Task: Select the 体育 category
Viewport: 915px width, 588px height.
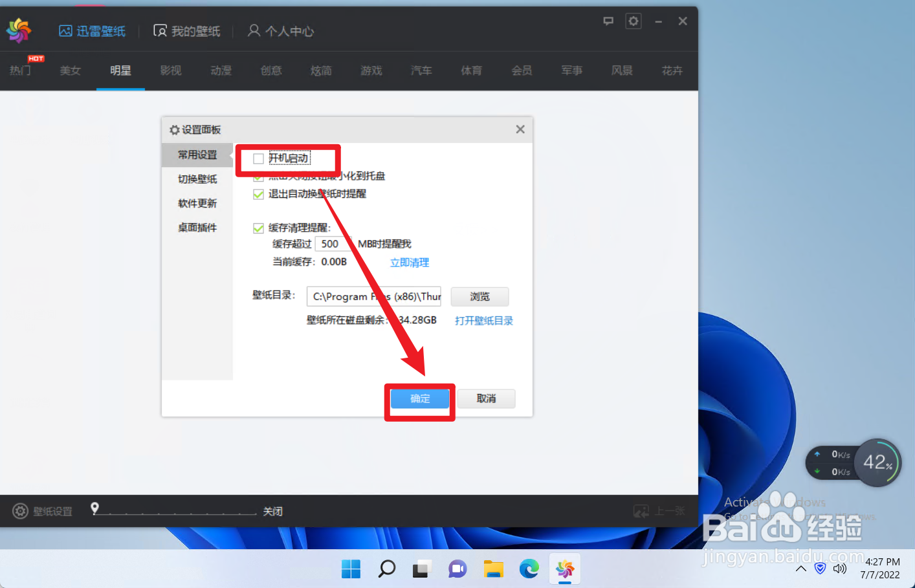Action: [472, 71]
